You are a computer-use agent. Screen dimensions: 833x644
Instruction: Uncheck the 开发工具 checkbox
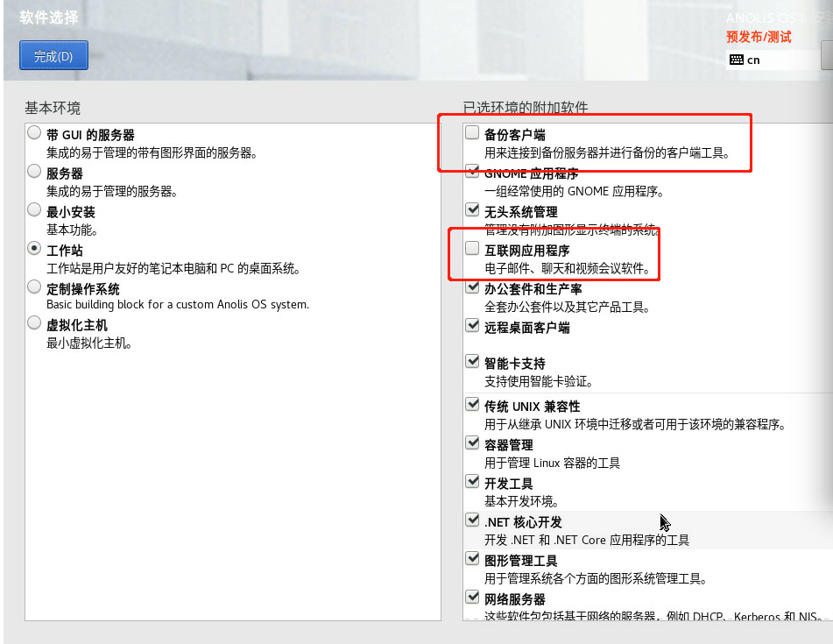(x=473, y=483)
